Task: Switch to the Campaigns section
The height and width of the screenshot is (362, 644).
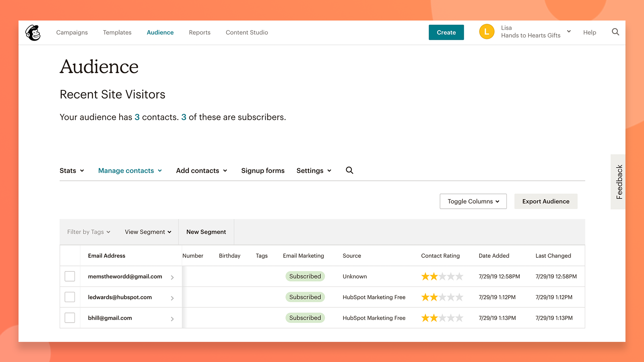Action: pos(72,32)
